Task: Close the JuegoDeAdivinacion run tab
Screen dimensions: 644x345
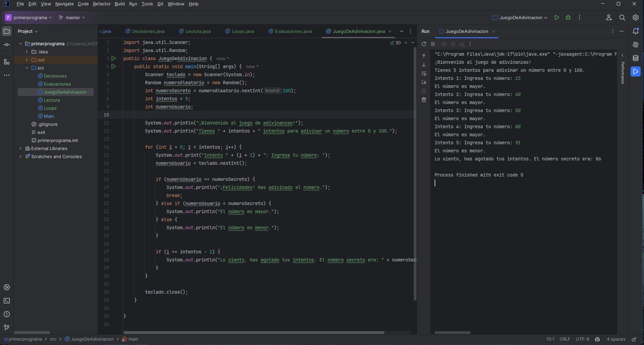Action: point(494,32)
